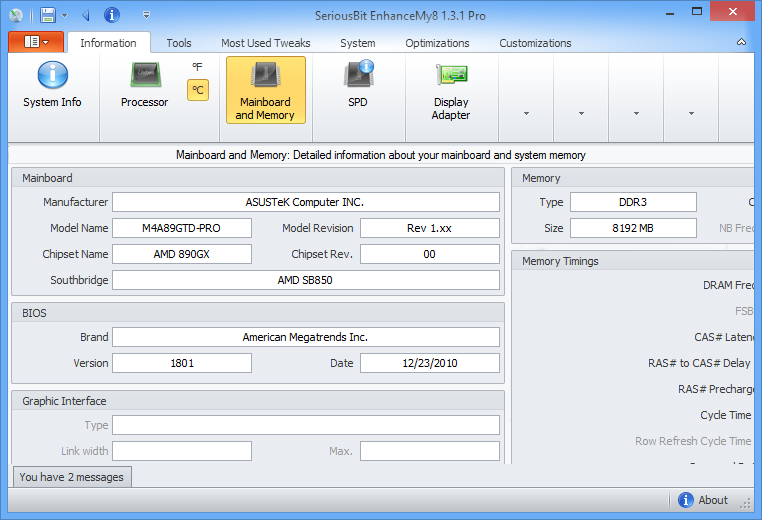Screen dimensions: 762x520
Task: Expand the first empty ribbon group arrow
Action: pyautogui.click(x=526, y=113)
